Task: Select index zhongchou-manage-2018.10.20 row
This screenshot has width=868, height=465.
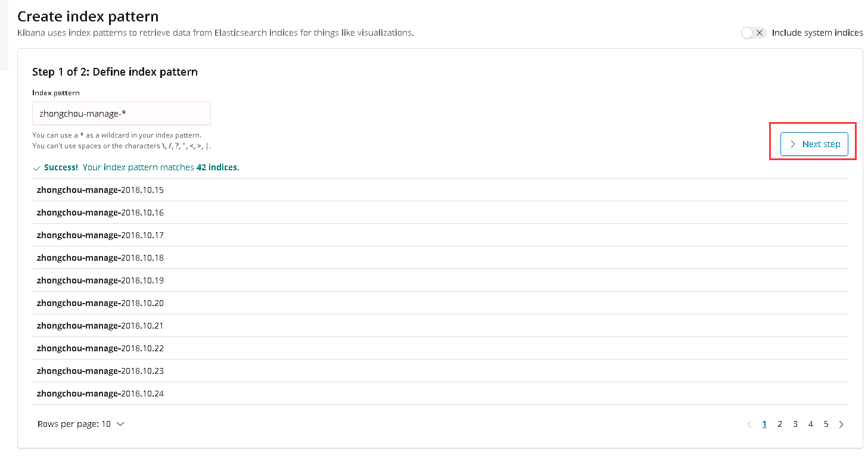Action: pos(440,303)
